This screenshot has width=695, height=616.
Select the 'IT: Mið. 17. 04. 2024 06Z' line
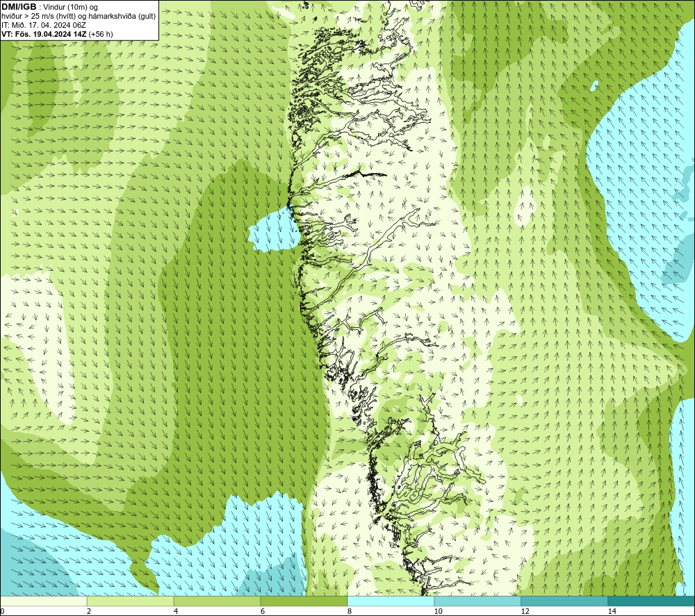click(x=44, y=25)
